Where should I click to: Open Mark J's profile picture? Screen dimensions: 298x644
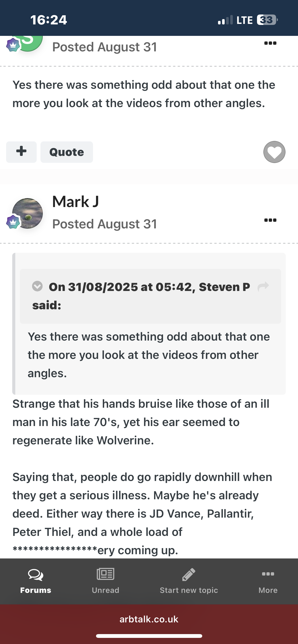tap(28, 213)
